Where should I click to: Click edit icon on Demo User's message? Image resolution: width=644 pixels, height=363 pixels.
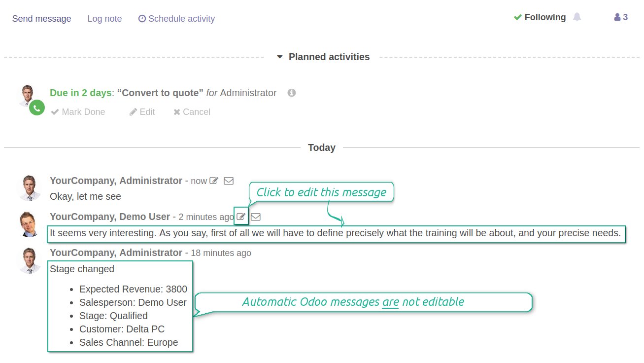241,217
